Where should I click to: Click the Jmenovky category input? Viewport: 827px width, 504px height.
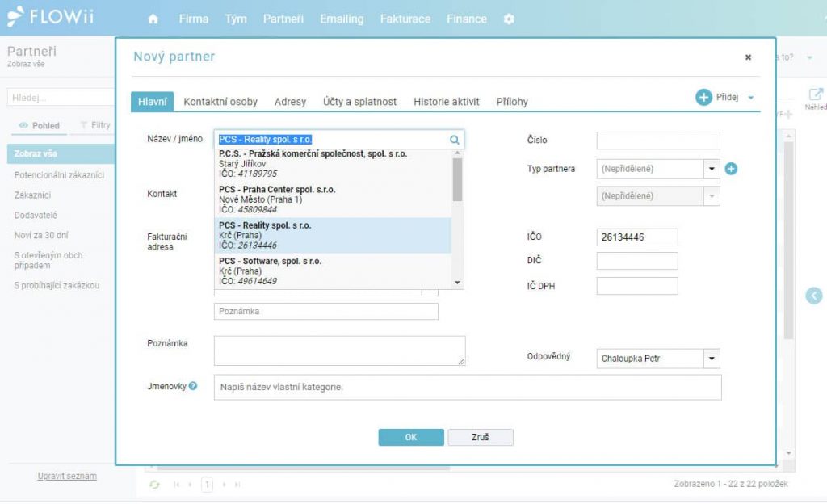pyautogui.click(x=468, y=387)
